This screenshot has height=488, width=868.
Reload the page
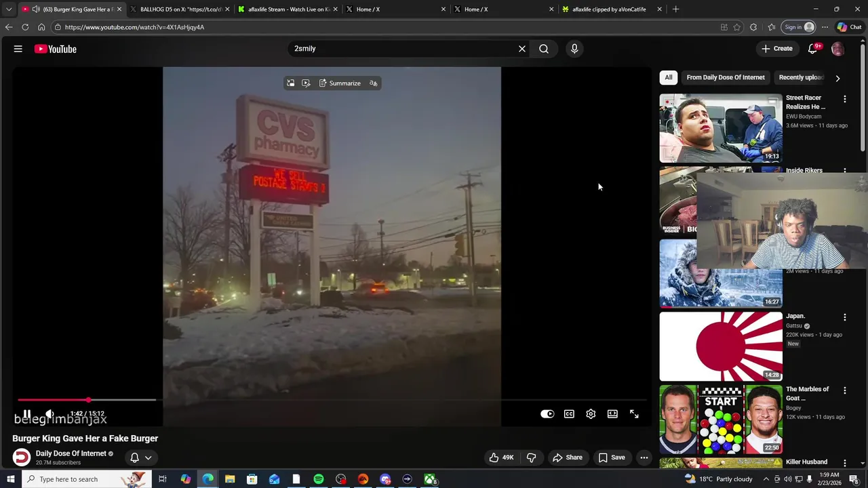(25, 27)
